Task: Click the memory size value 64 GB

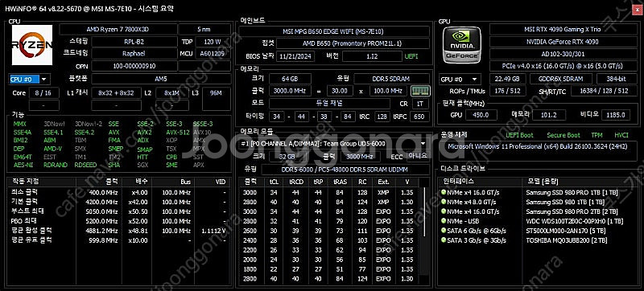Action: click(290, 79)
